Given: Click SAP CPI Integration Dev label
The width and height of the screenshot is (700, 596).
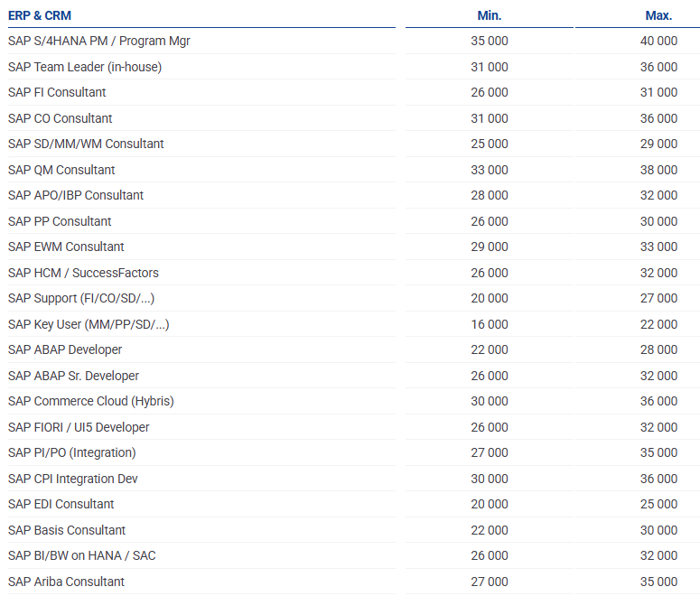Looking at the screenshot, I should [x=73, y=479].
